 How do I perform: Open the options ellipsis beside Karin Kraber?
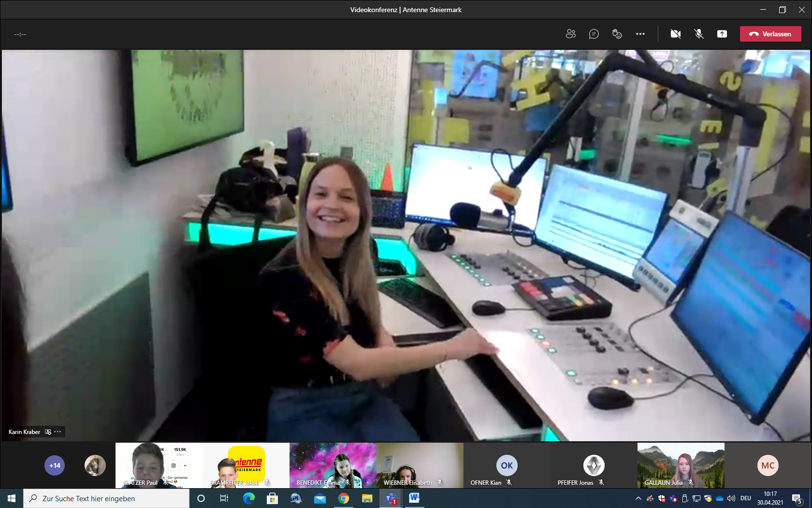tap(58, 432)
